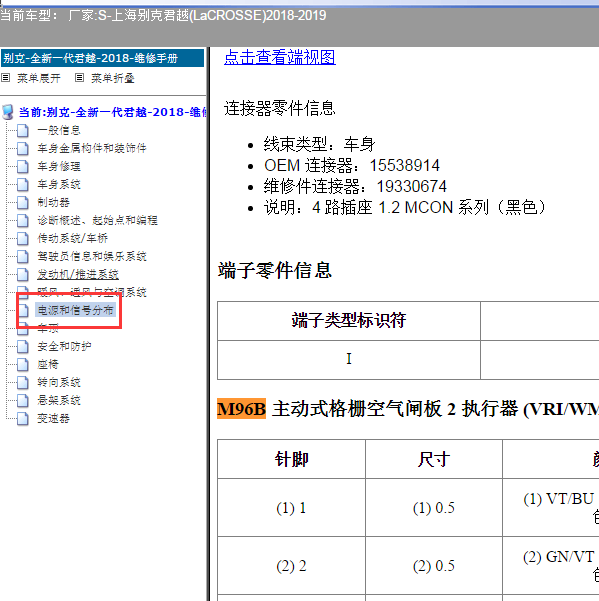Click the 当前车型 vehicle title bar text
The image size is (599, 601).
click(163, 16)
